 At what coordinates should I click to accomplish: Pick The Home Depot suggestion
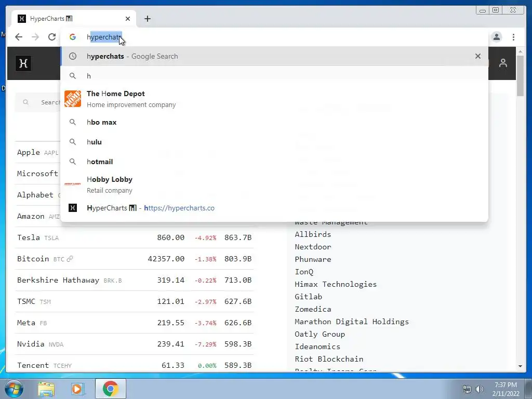point(274,99)
